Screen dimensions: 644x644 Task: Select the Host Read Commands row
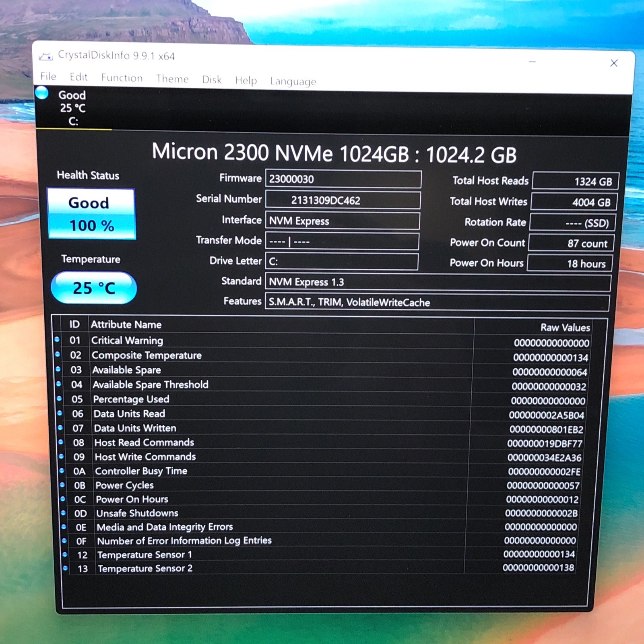tap(321, 443)
